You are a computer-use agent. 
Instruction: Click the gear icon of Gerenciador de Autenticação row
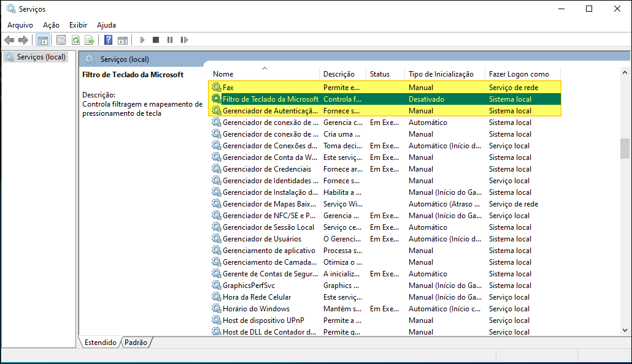point(217,110)
